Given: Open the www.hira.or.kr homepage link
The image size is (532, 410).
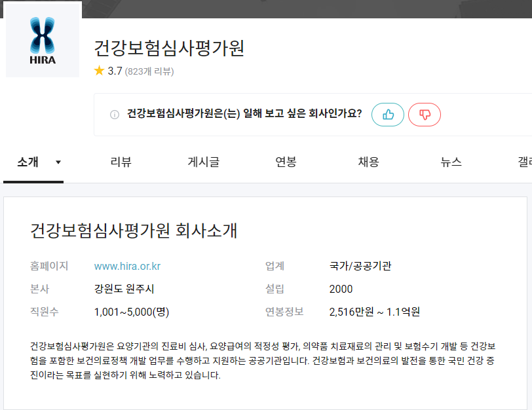Looking at the screenshot, I should click(x=127, y=266).
